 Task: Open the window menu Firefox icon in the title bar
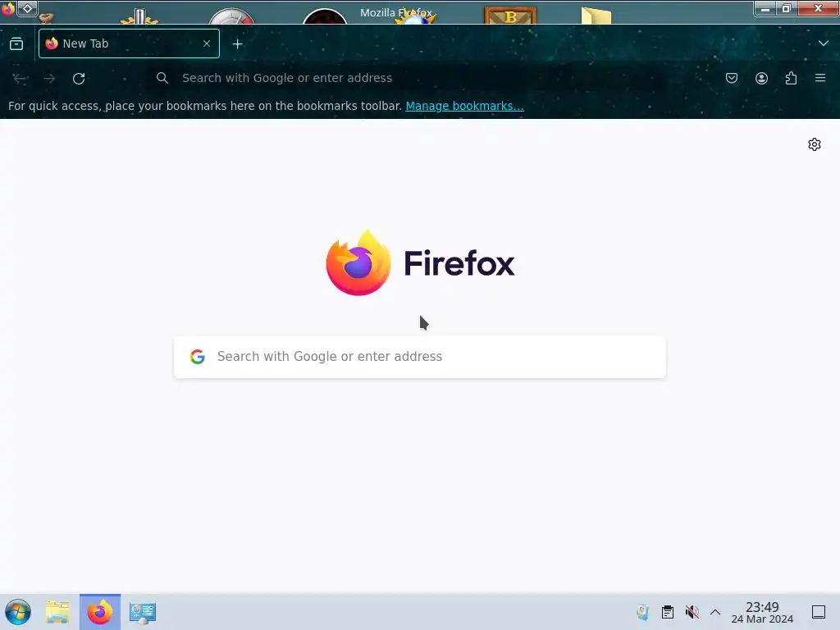pos(8,8)
